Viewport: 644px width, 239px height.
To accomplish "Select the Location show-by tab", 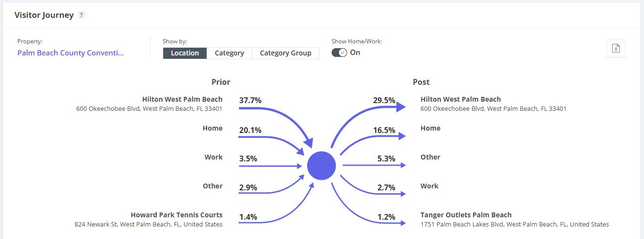I will [x=185, y=53].
